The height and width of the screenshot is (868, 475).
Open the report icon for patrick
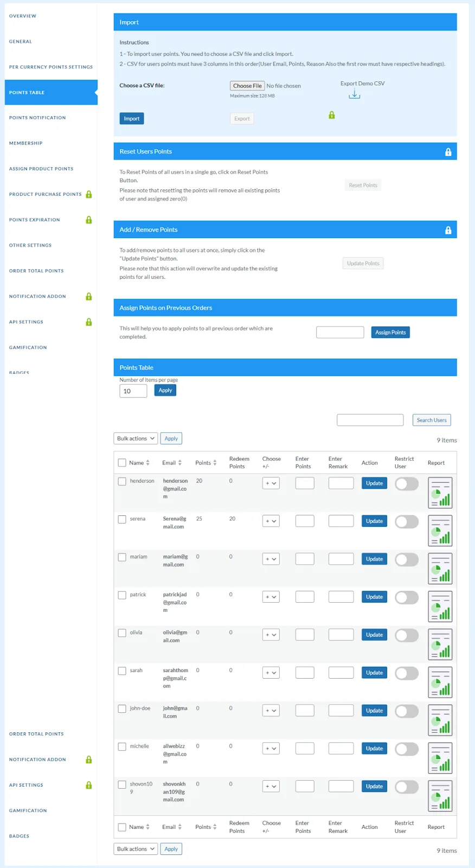(x=440, y=607)
